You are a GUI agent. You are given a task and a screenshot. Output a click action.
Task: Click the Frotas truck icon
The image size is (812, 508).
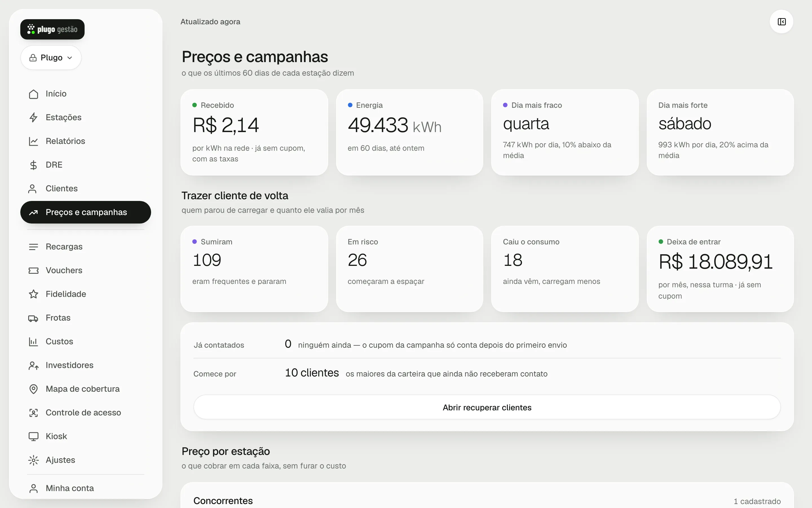click(x=33, y=318)
